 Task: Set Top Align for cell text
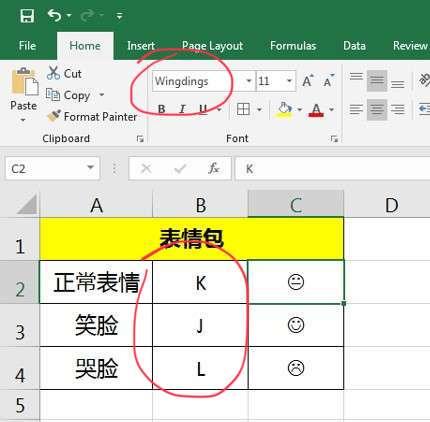[x=356, y=77]
